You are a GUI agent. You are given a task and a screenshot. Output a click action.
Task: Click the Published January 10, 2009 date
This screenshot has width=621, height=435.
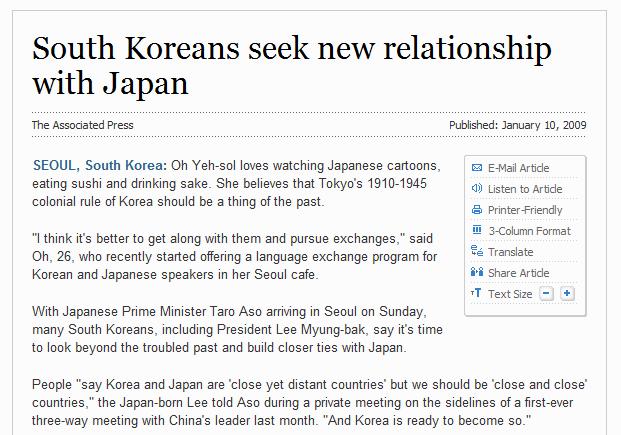517,125
